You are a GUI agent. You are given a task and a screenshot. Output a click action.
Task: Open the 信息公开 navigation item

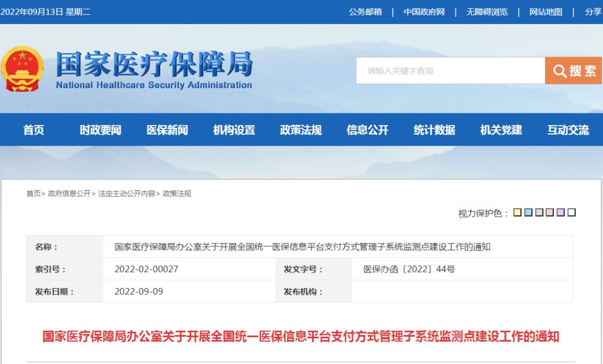(x=367, y=130)
